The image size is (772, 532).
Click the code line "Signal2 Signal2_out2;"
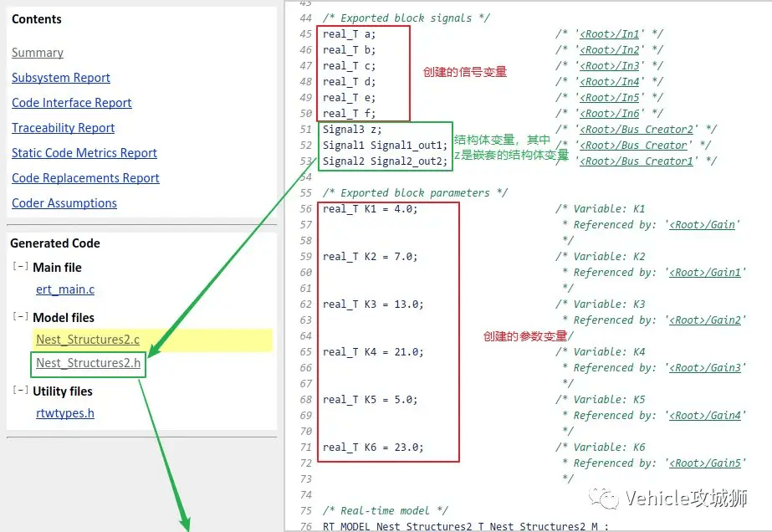tap(385, 161)
